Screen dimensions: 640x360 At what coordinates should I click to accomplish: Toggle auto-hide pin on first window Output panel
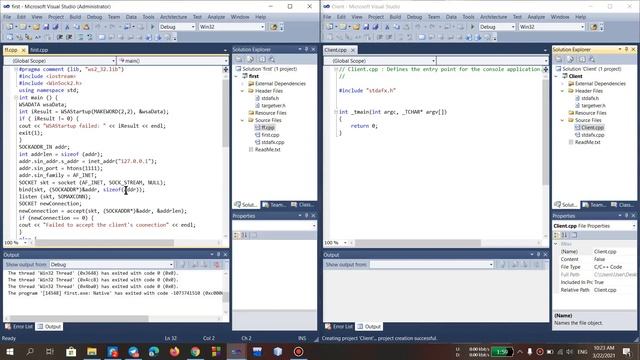pyautogui.click(x=218, y=255)
